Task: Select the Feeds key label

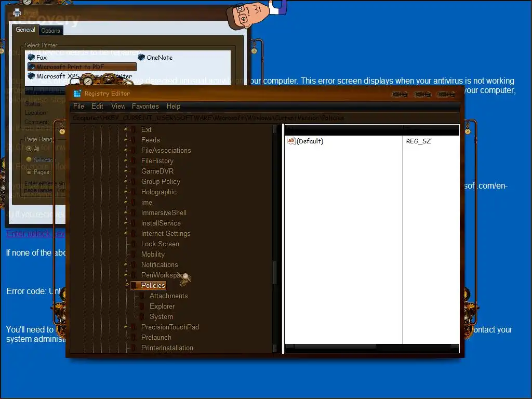Action: (150, 140)
